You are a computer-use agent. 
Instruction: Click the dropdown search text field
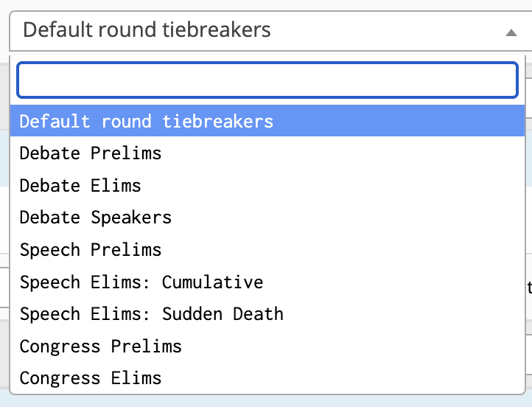coord(267,80)
